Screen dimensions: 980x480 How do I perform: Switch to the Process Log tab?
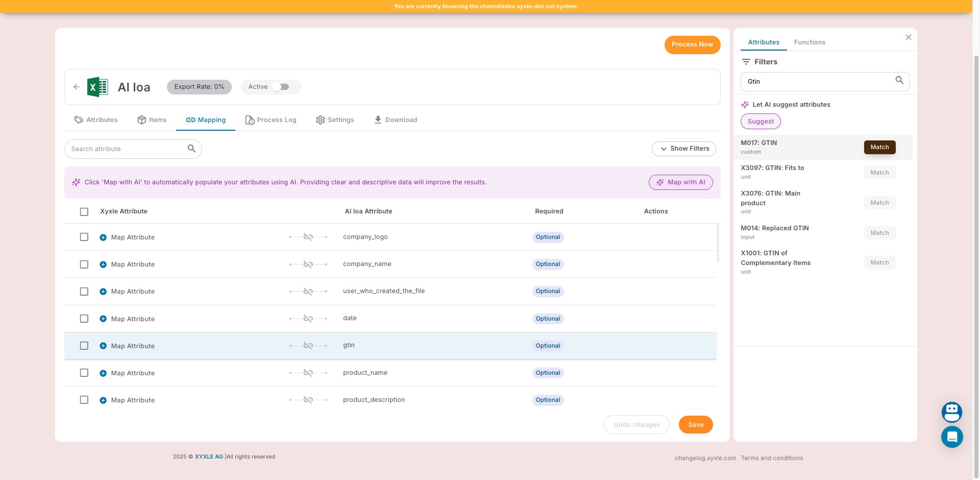pos(271,120)
